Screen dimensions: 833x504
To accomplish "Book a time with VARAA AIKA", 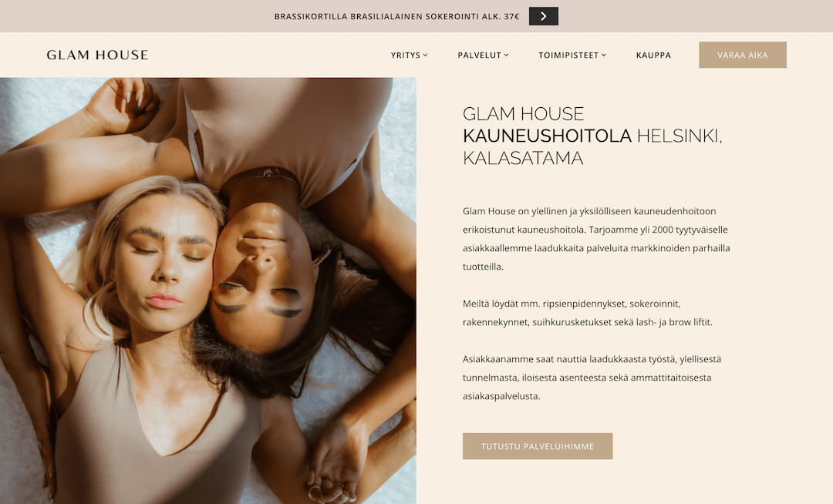I will point(743,55).
